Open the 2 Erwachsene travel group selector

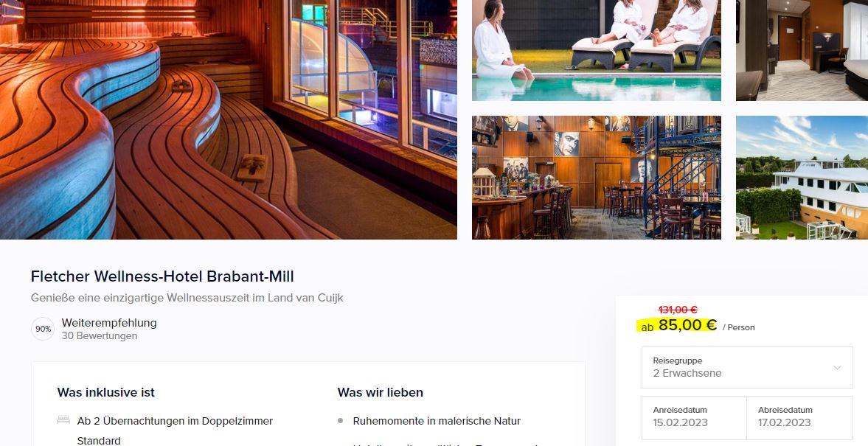(747, 367)
